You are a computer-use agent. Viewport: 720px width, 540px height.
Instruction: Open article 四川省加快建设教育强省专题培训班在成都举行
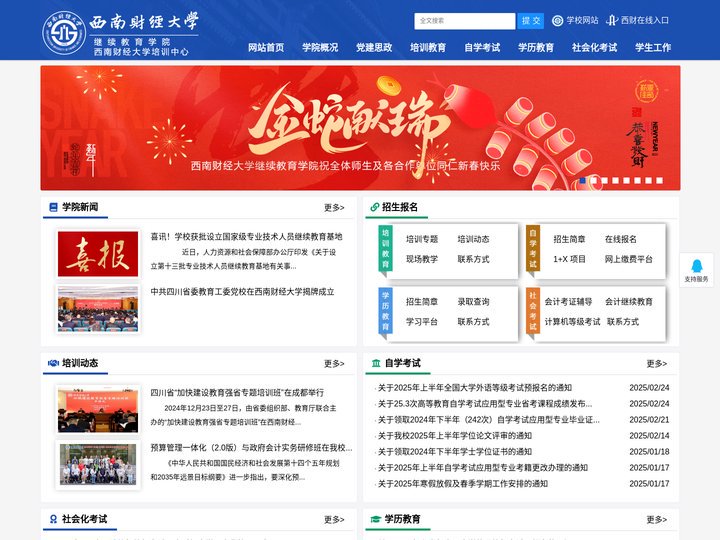[237, 393]
